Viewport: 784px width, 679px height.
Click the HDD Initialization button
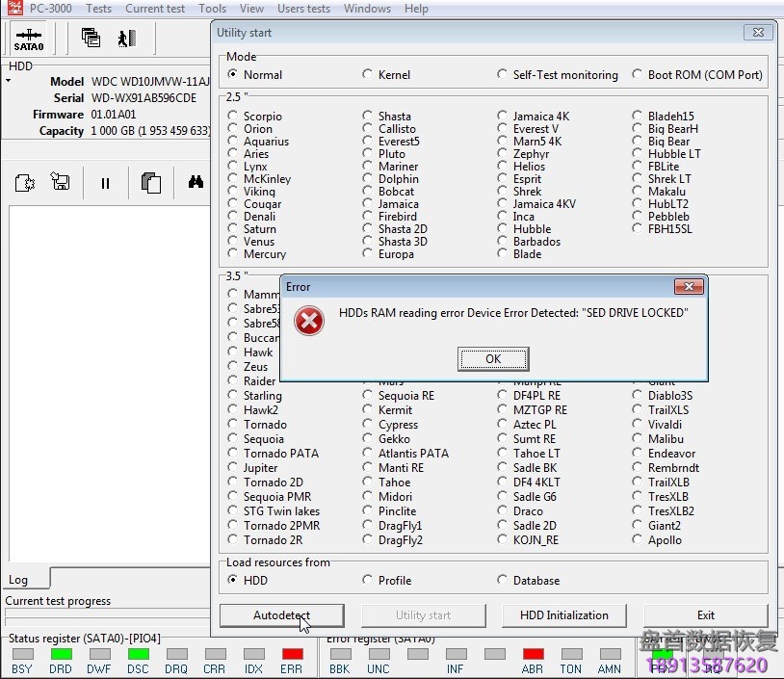click(x=564, y=614)
